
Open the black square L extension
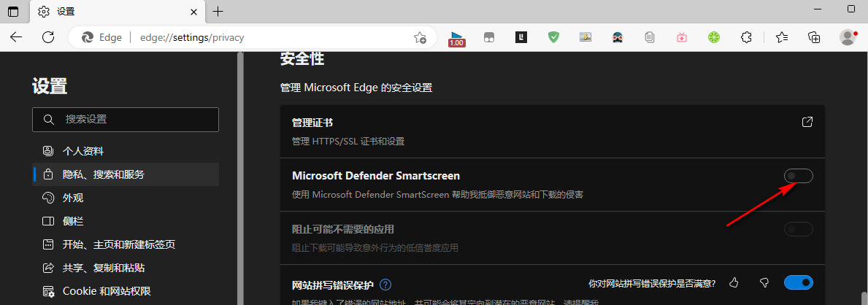click(x=521, y=37)
